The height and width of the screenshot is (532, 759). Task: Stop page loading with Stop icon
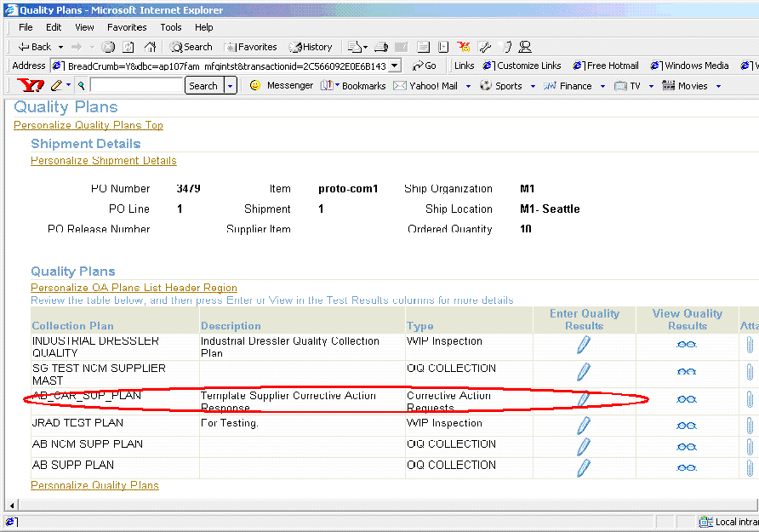[108, 47]
